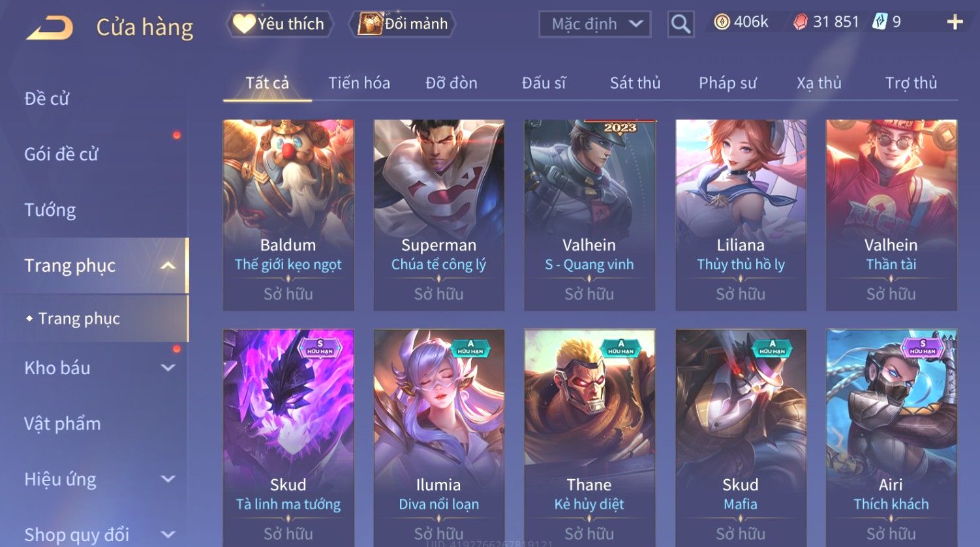The height and width of the screenshot is (547, 980).
Task: Tap the heart Yêu thích icon
Action: [x=243, y=24]
